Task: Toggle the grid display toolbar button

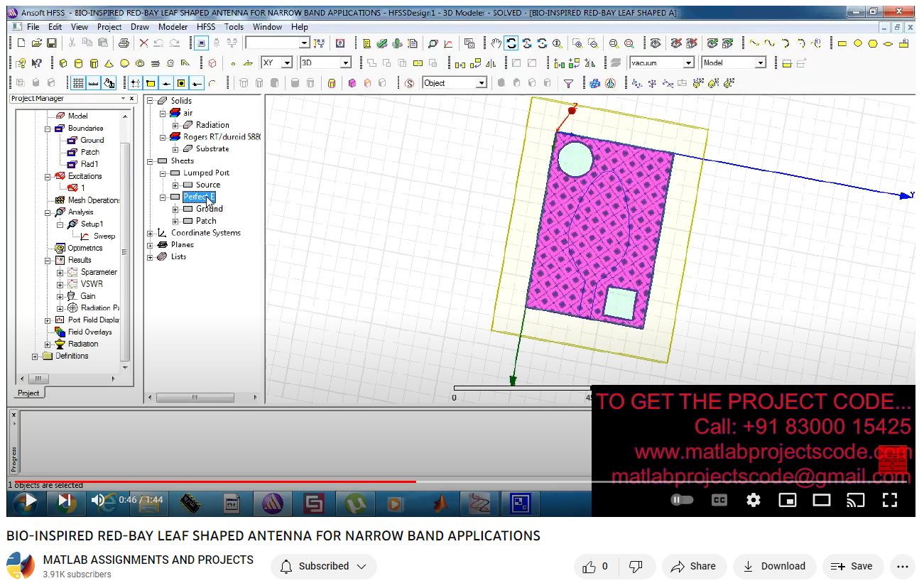Action: (x=78, y=83)
